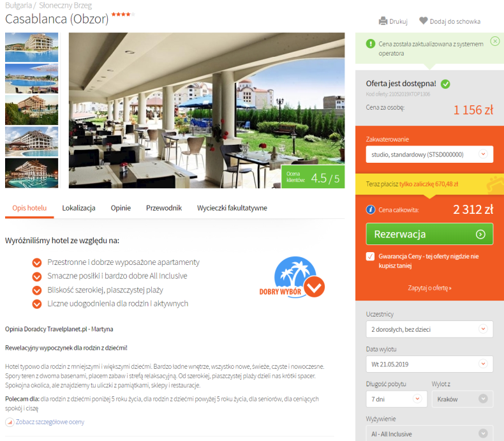
Task: Select the night-time hotel pool thumbnail
Action: pos(31,173)
